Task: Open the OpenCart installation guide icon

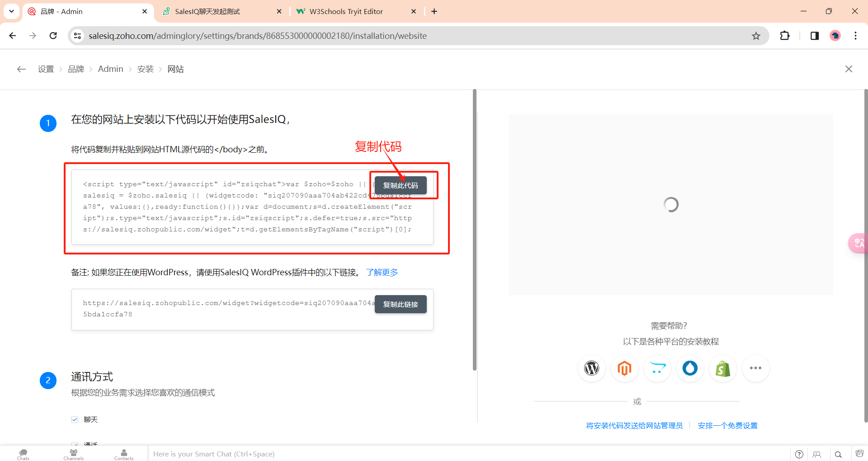Action: [657, 368]
